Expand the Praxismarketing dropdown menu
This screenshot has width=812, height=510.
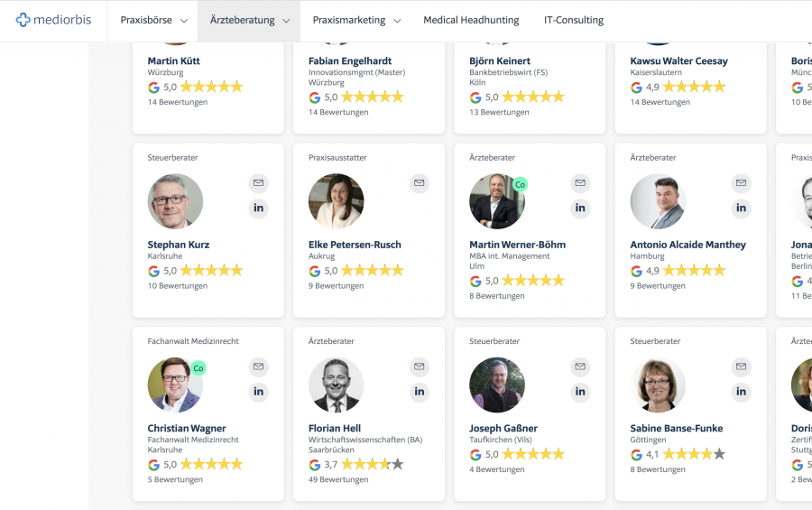[x=355, y=20]
